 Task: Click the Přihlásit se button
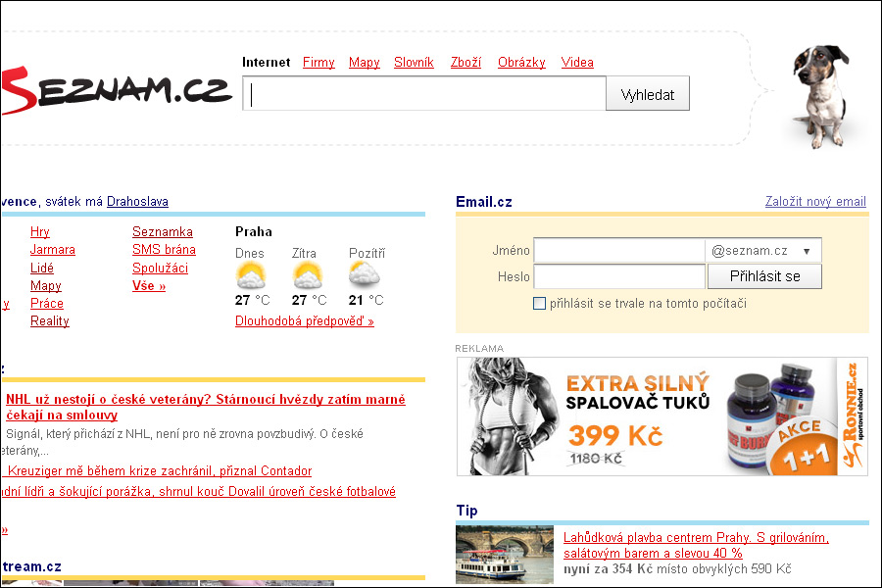click(764, 276)
